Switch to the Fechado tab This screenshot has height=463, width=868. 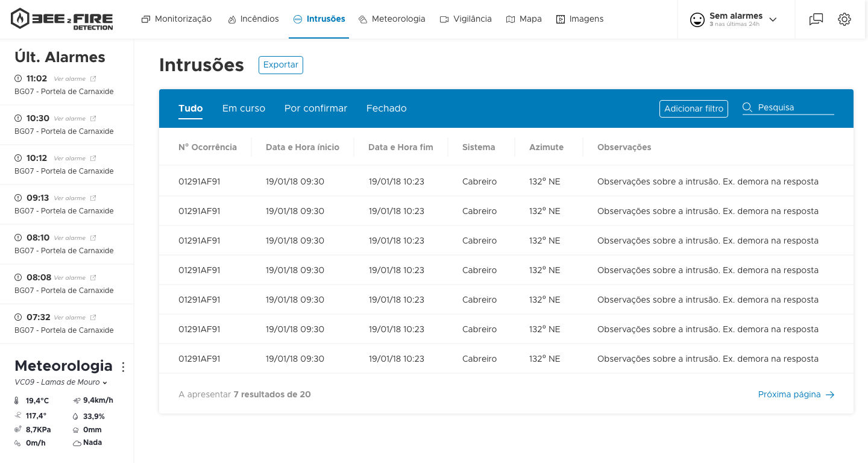click(386, 109)
